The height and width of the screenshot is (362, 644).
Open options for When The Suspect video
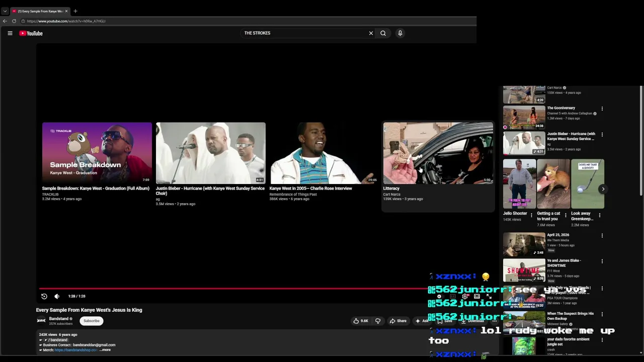pos(602,314)
